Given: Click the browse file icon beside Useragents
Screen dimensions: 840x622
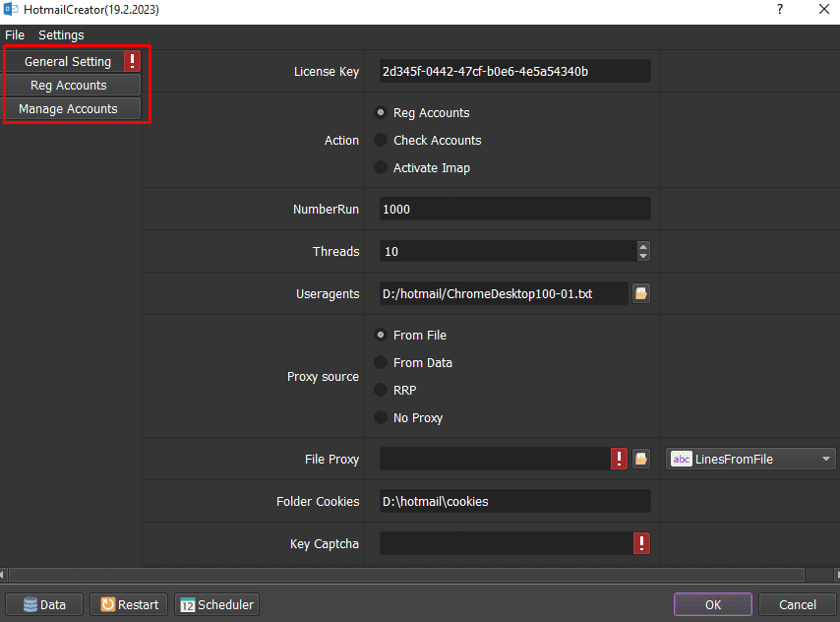Looking at the screenshot, I should pyautogui.click(x=641, y=293).
